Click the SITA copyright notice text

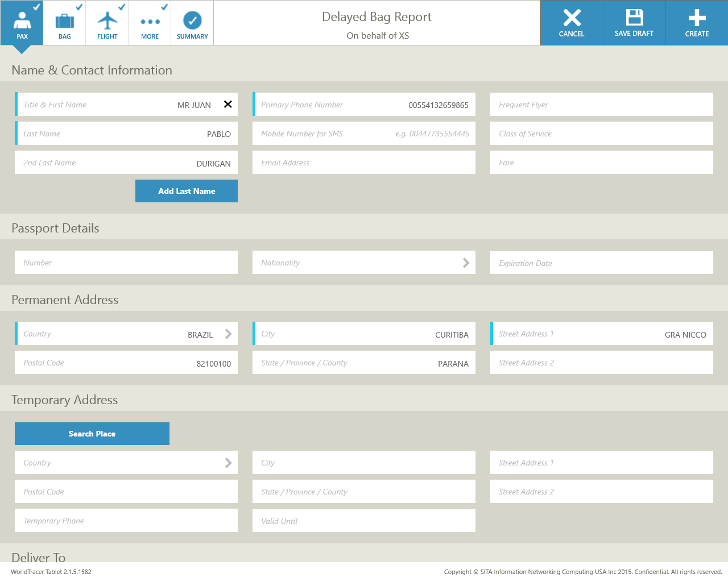point(583,572)
